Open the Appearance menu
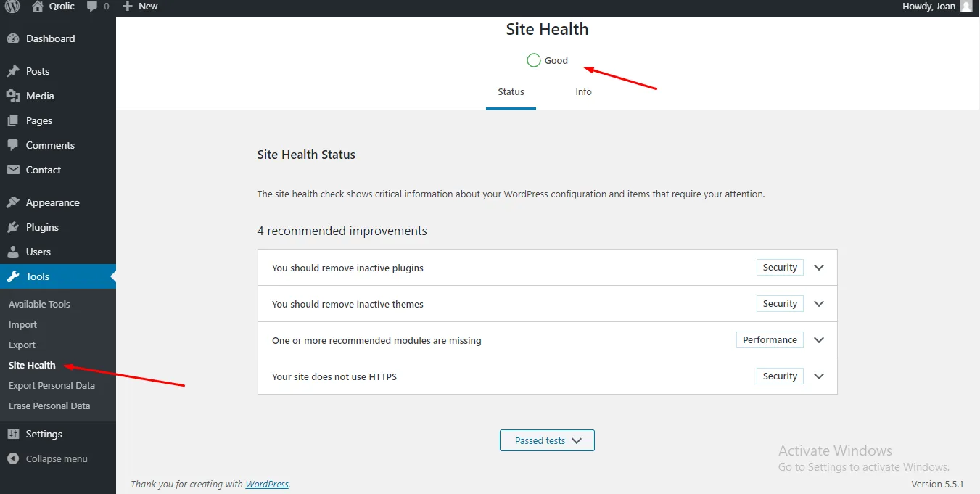This screenshot has height=494, width=980. (52, 202)
